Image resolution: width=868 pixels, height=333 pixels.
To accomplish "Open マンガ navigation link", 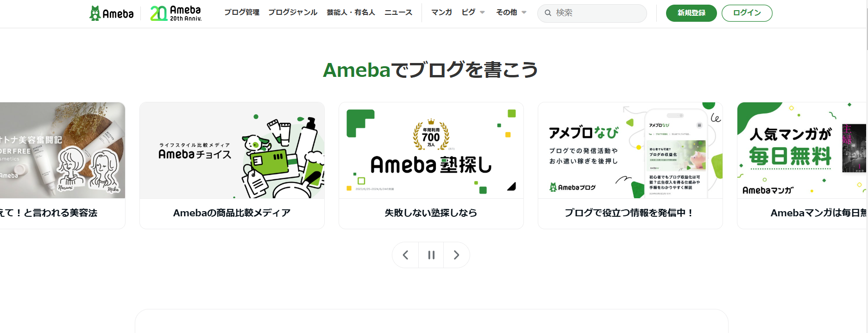I will [x=441, y=13].
